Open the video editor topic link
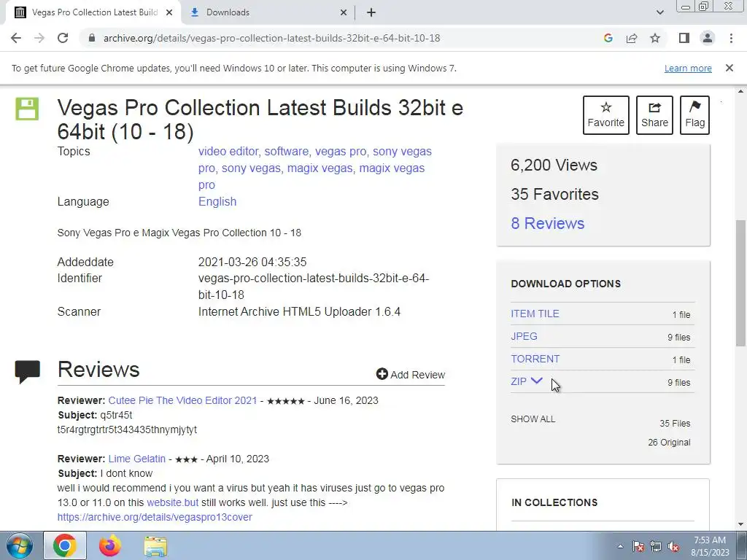The height and width of the screenshot is (560, 747). [x=228, y=152]
